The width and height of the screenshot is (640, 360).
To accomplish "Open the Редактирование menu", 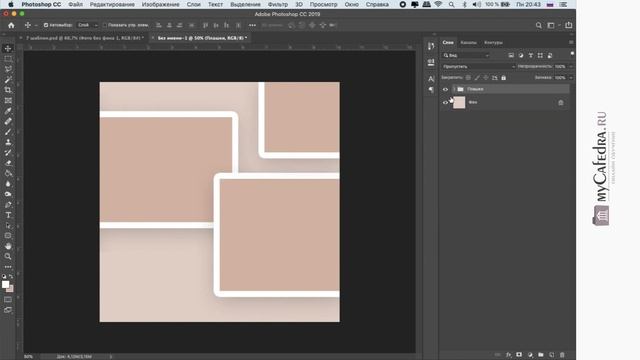I will 112,4.
